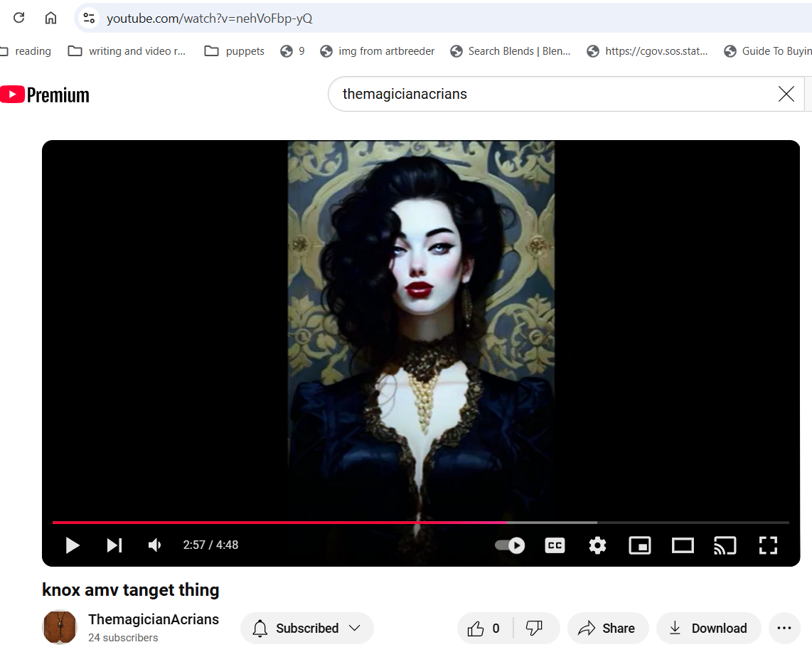Open site information icon in address bar

pyautogui.click(x=89, y=18)
